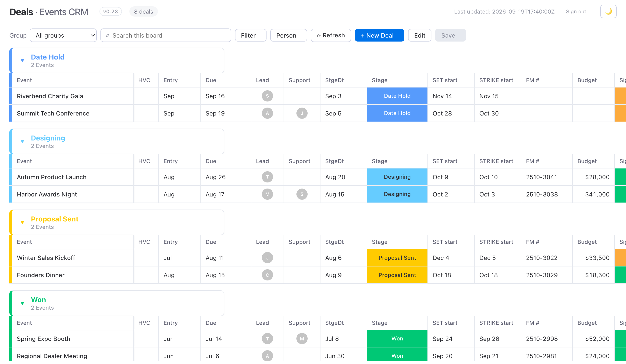Click the Date Hold stage cell for Summit Tech Conference
Viewport: 626px width, 364px height.
(397, 113)
